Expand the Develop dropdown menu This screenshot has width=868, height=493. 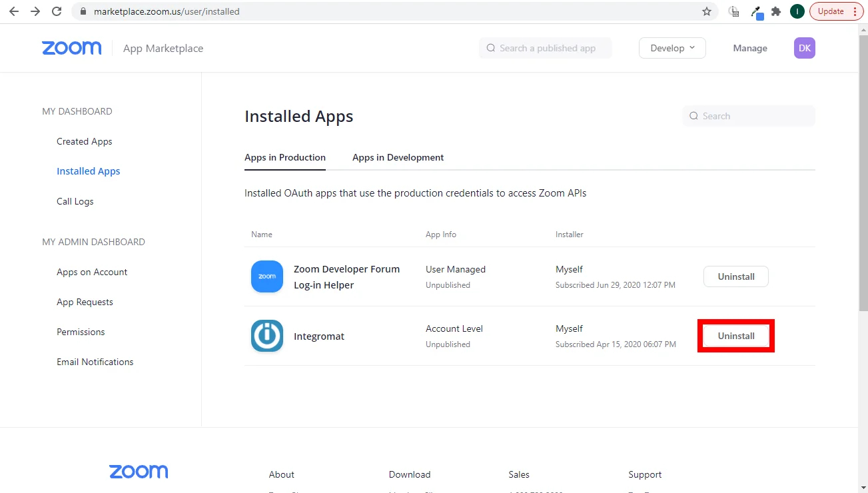point(672,48)
